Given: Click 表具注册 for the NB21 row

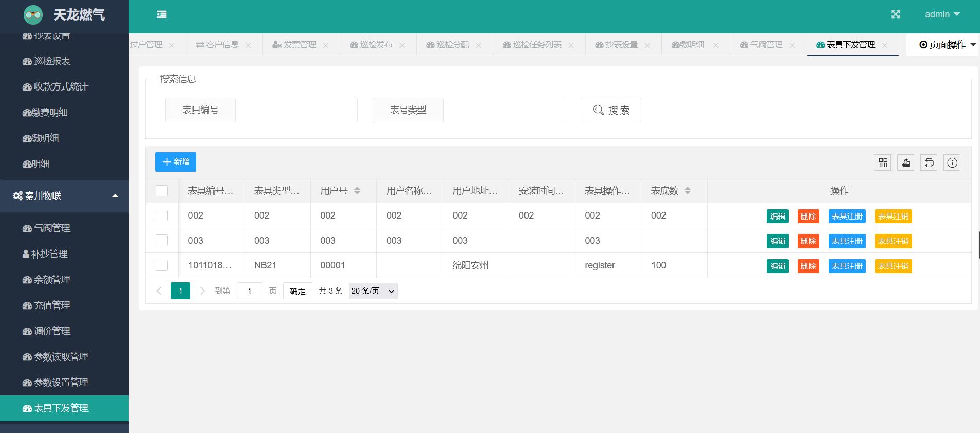Looking at the screenshot, I should coord(847,266).
